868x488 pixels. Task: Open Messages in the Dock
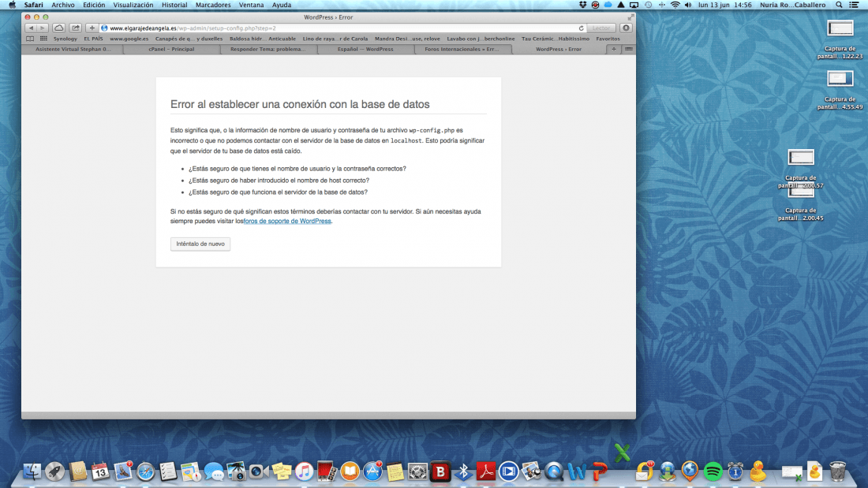point(214,471)
